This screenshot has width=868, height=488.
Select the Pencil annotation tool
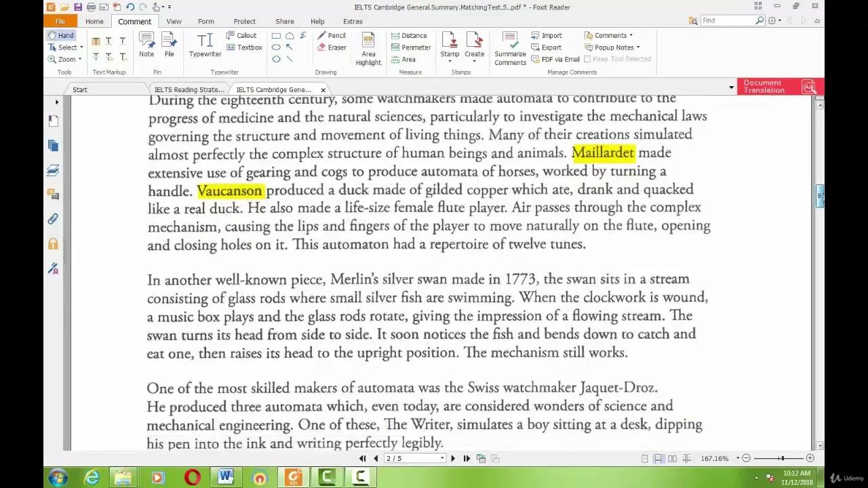tap(332, 35)
